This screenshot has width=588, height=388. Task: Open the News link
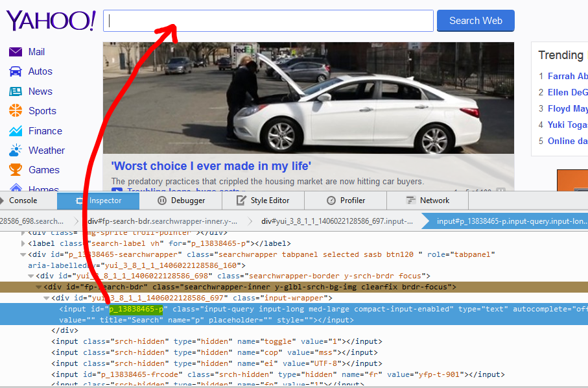tap(40, 91)
